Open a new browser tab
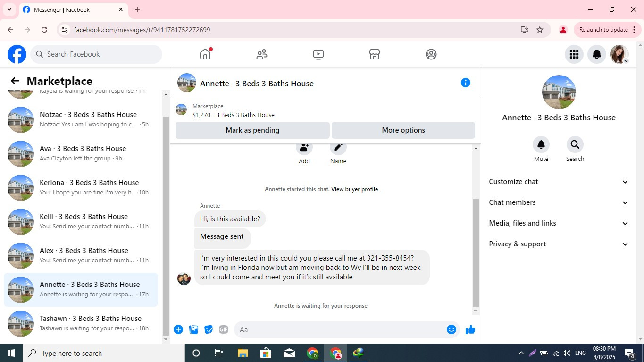644x362 pixels. pyautogui.click(x=138, y=9)
